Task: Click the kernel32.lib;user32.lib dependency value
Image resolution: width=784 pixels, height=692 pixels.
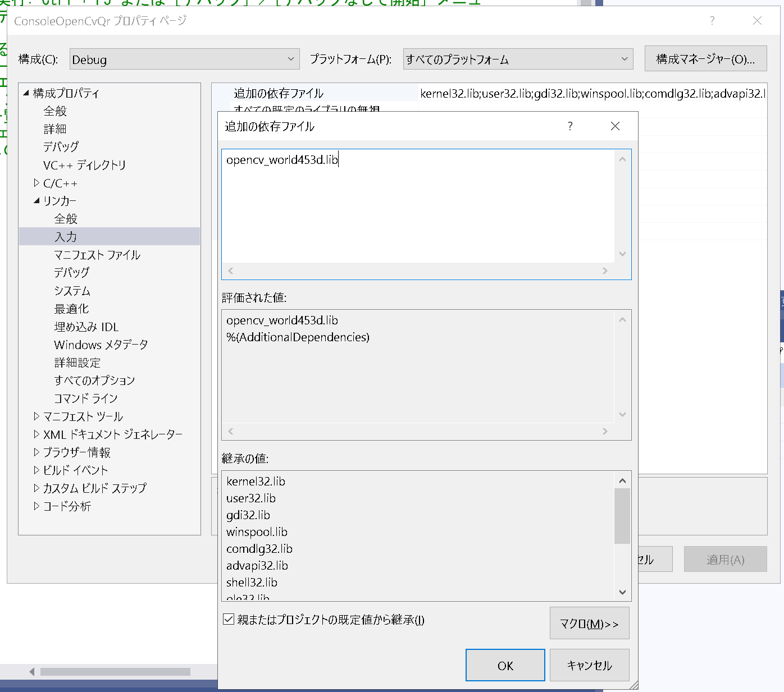Action: tap(592, 93)
